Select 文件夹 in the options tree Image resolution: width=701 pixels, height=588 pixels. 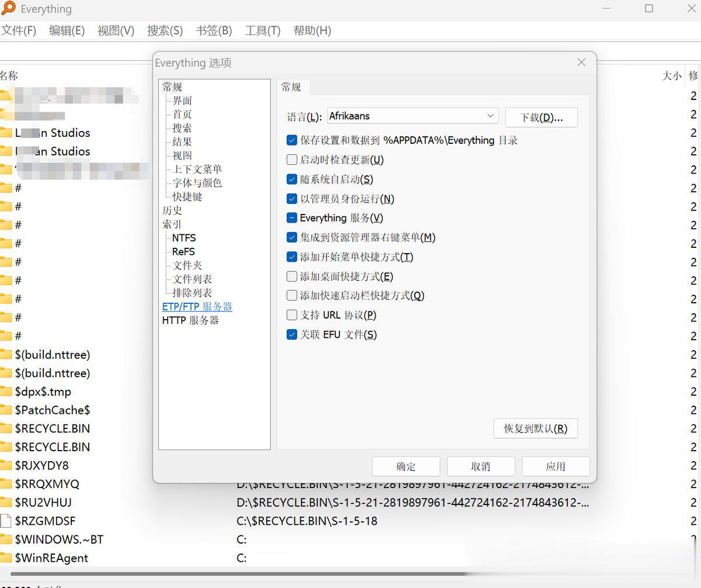[187, 265]
